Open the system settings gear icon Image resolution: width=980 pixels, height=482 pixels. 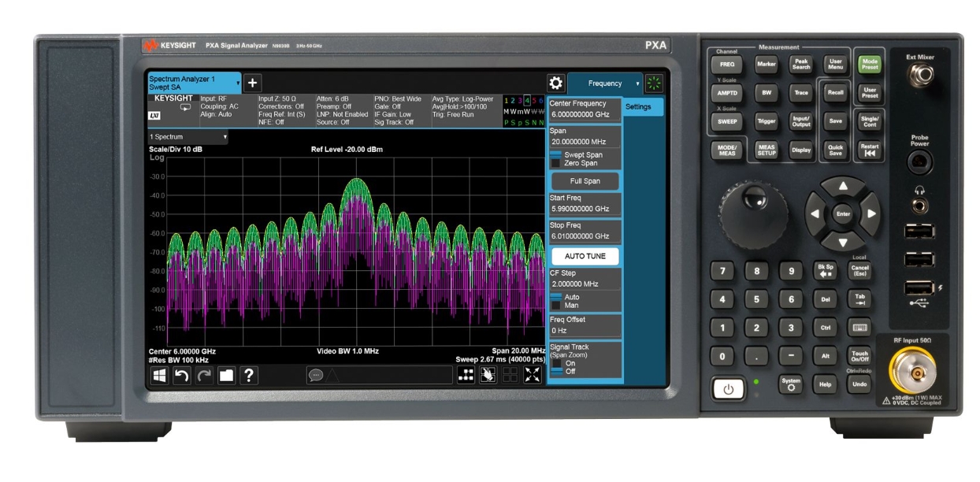pyautogui.click(x=556, y=82)
